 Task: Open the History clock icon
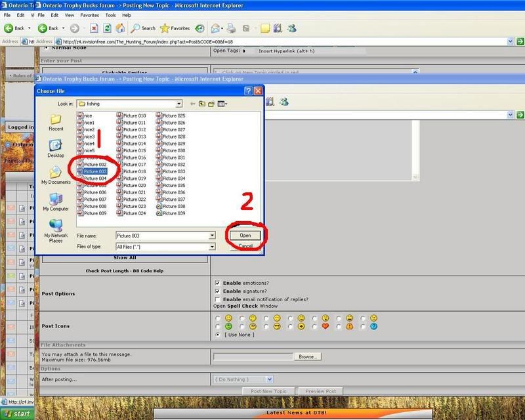[200, 28]
